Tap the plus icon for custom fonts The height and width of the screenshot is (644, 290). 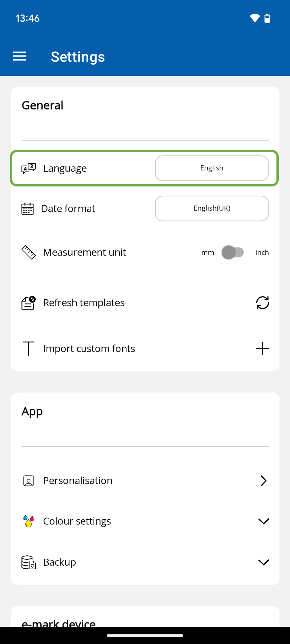[x=262, y=348]
